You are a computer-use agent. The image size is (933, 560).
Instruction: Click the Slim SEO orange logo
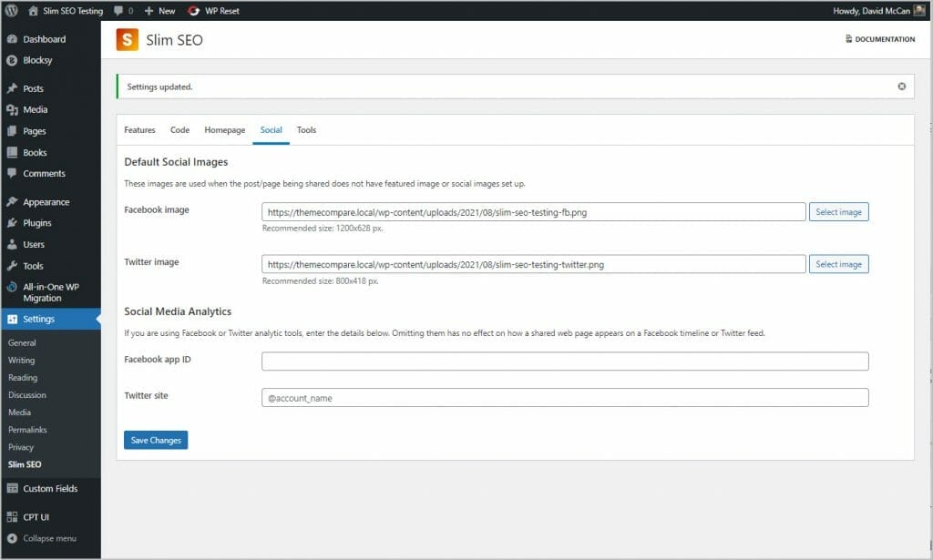click(x=128, y=40)
